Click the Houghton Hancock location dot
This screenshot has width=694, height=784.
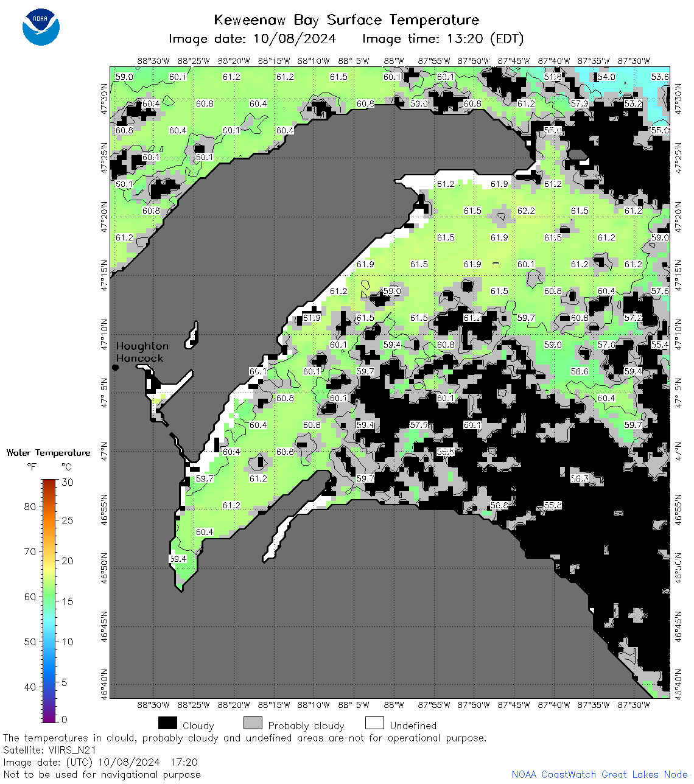pos(115,367)
